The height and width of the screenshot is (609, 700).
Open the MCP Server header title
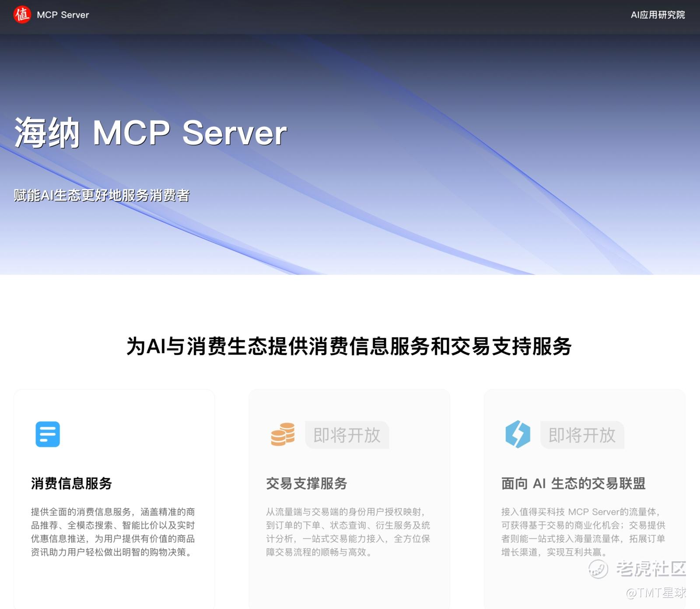tap(63, 15)
